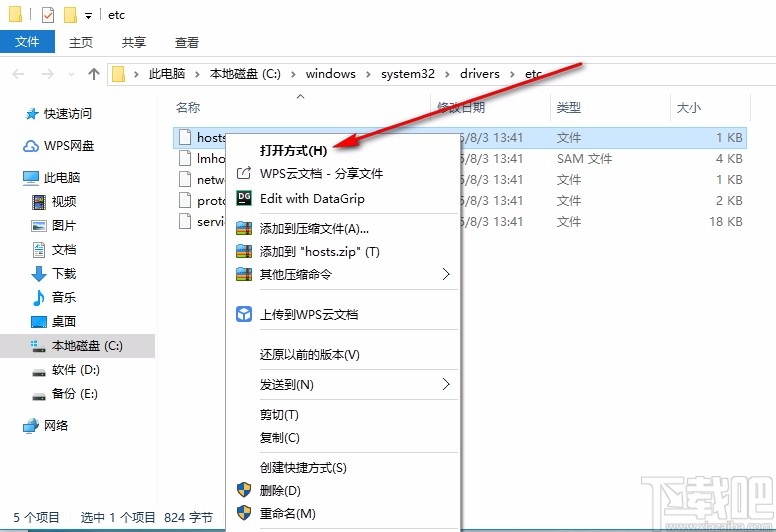This screenshot has height=532, width=776.
Task: Go up one folder level arrow
Action: (x=94, y=74)
